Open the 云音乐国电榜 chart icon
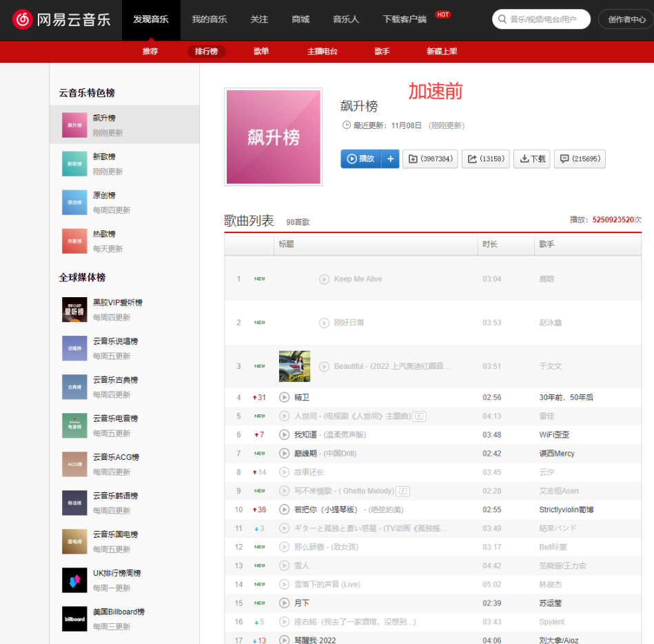654x644 pixels. point(74,542)
